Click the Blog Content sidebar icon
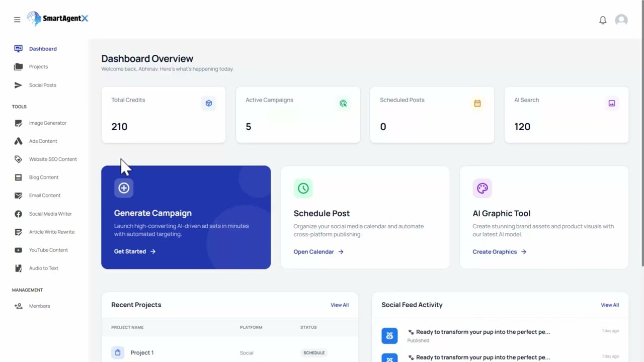The height and width of the screenshot is (362, 644). [18, 177]
